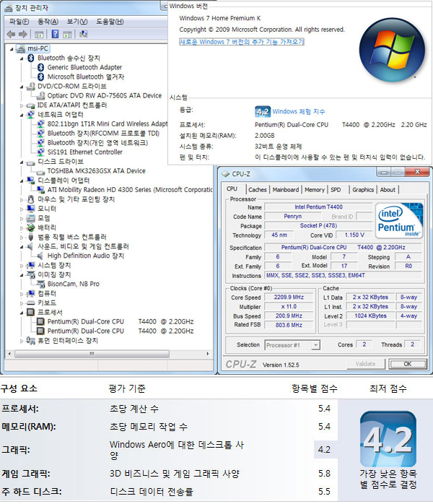The image size is (433, 504).
Task: Click the 이미징 장치 category icon
Action: pos(31,274)
